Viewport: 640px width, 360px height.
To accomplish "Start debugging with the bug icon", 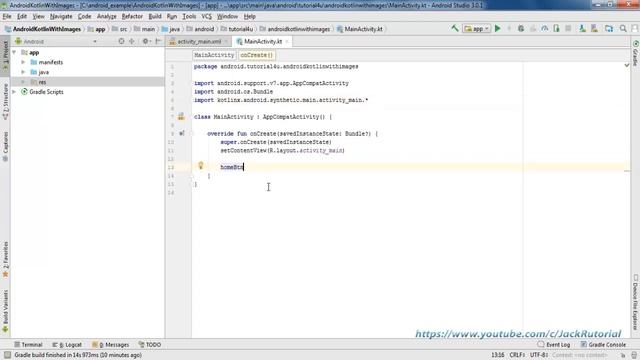I will click(x=521, y=29).
